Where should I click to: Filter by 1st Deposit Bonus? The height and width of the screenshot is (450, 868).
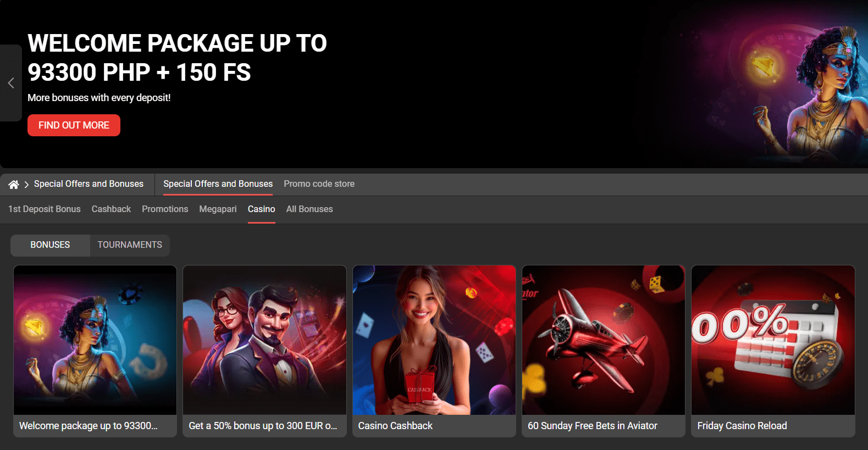45,209
